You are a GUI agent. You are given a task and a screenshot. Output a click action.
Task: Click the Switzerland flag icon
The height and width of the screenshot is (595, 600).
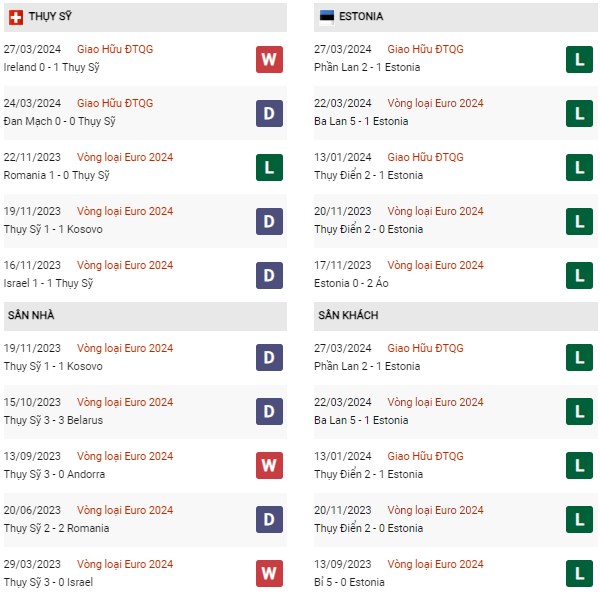[15, 17]
